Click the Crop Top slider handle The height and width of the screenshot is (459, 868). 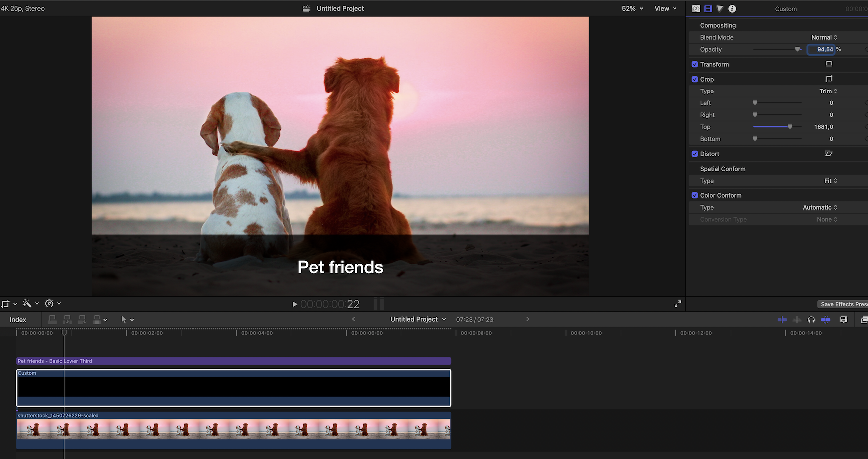790,127
